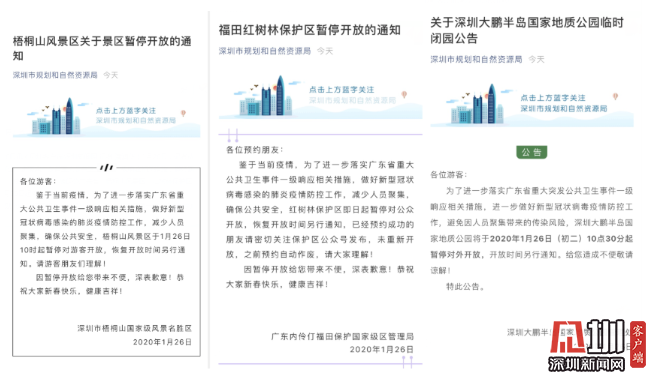Open 深圳市规划和自然资源局 link under 梧桐山 notice
The image size is (648, 372).
pyautogui.click(x=55, y=75)
